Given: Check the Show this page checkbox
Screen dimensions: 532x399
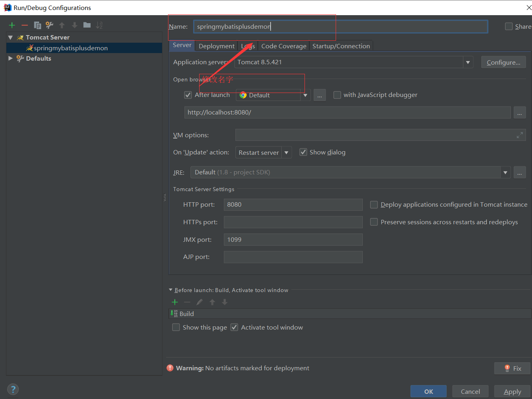Looking at the screenshot, I should (x=176, y=327).
